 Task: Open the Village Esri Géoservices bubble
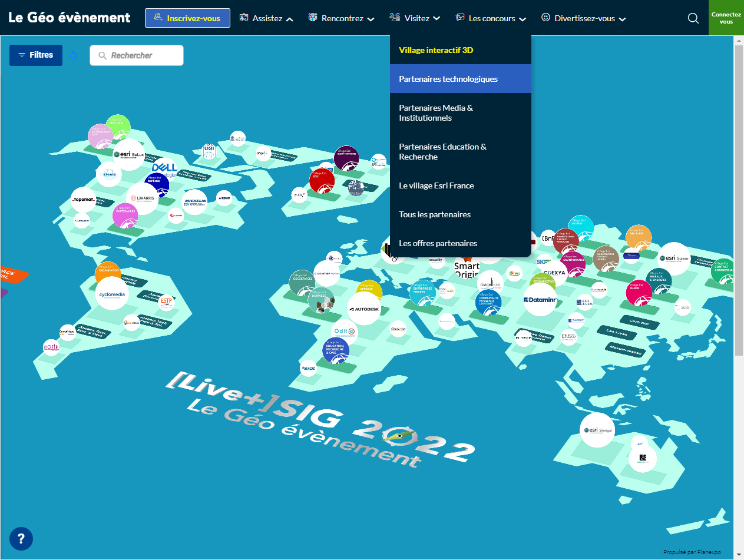click(303, 283)
